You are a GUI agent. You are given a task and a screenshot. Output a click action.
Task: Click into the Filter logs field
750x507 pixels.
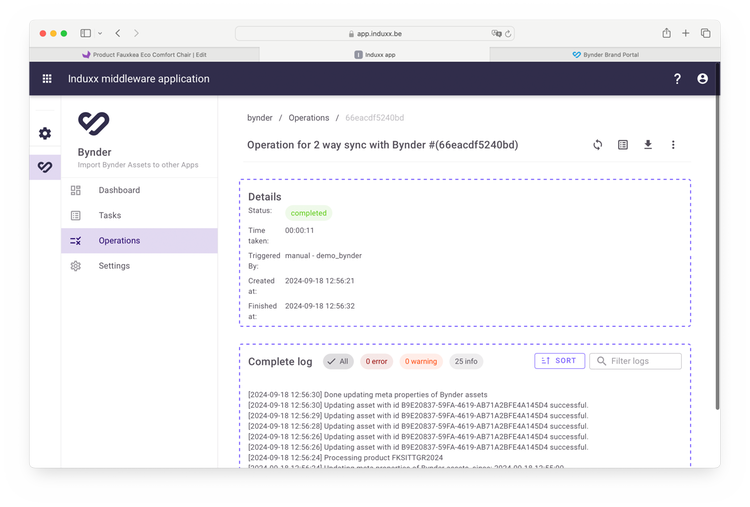click(636, 361)
